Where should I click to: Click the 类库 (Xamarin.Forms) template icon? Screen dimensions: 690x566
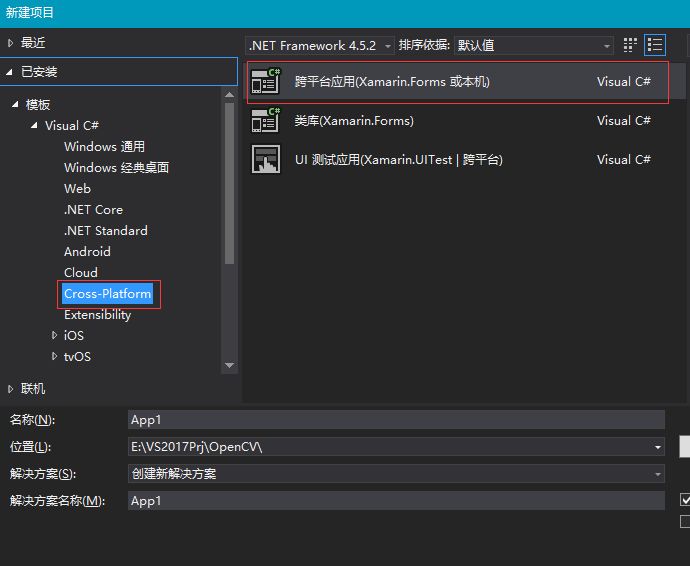[265, 121]
